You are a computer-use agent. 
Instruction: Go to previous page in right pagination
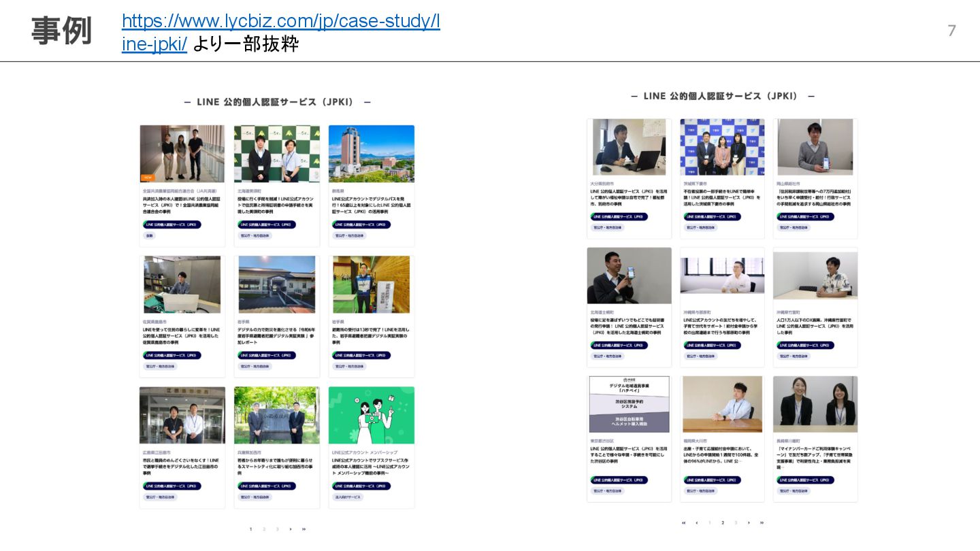(696, 522)
